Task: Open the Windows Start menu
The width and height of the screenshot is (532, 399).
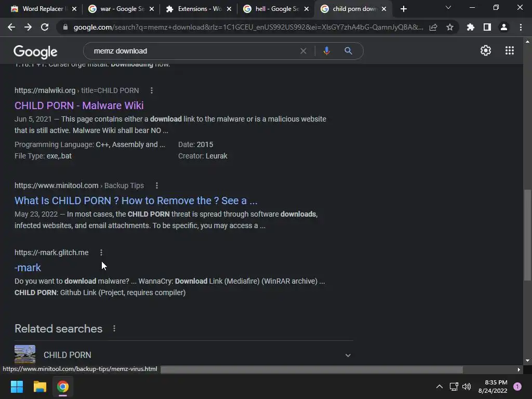Action: [17, 387]
